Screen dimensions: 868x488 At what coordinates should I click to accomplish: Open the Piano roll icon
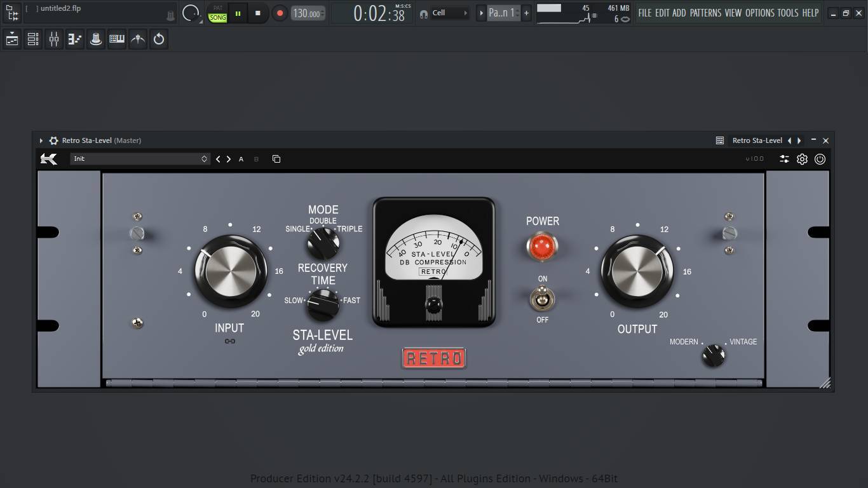click(75, 39)
